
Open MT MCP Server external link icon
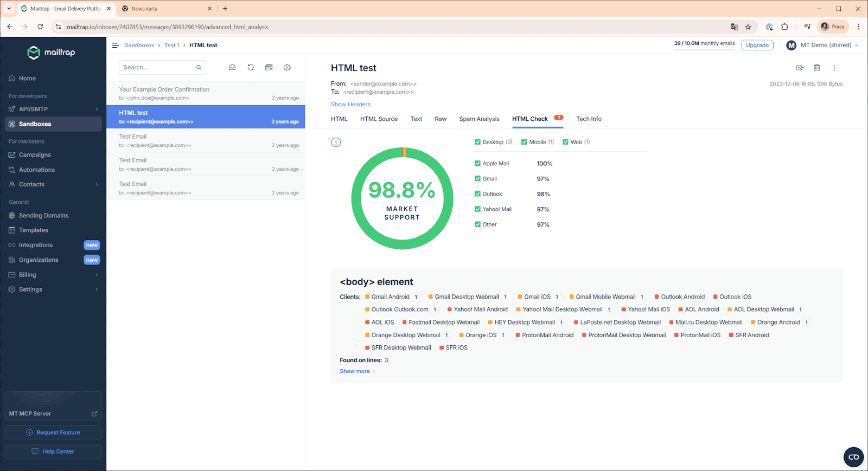[x=94, y=414]
